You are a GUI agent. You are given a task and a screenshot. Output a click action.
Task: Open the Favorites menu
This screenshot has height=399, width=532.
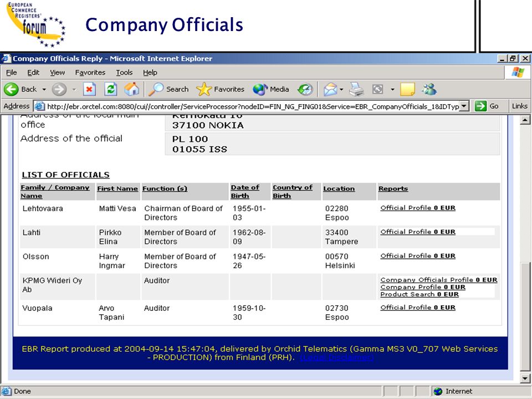click(x=90, y=72)
